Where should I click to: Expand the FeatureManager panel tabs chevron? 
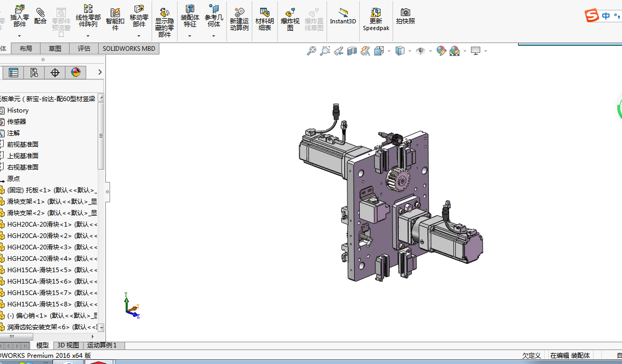click(100, 72)
